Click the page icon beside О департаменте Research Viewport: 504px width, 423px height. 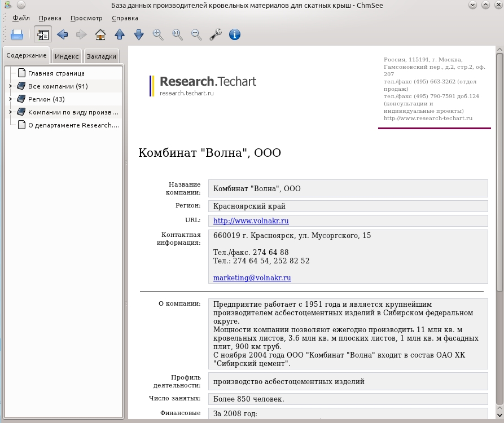point(21,125)
